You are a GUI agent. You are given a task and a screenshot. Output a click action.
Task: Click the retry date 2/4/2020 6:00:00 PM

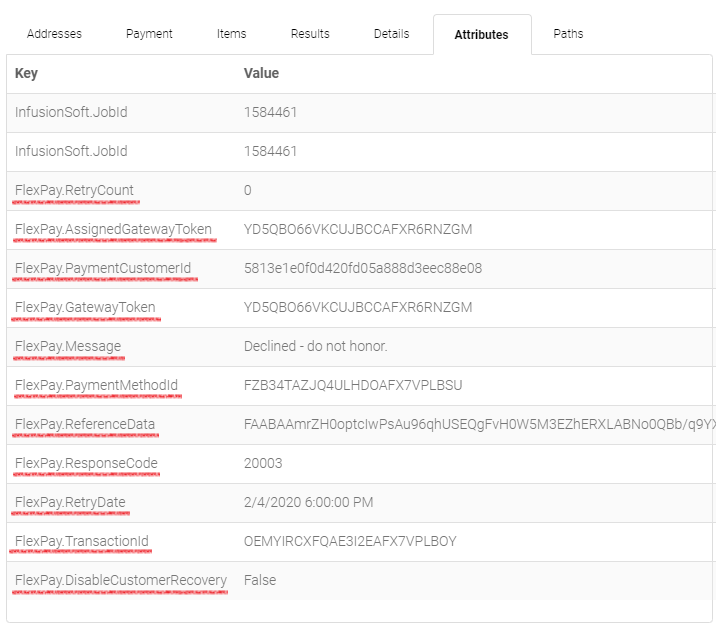click(x=309, y=502)
